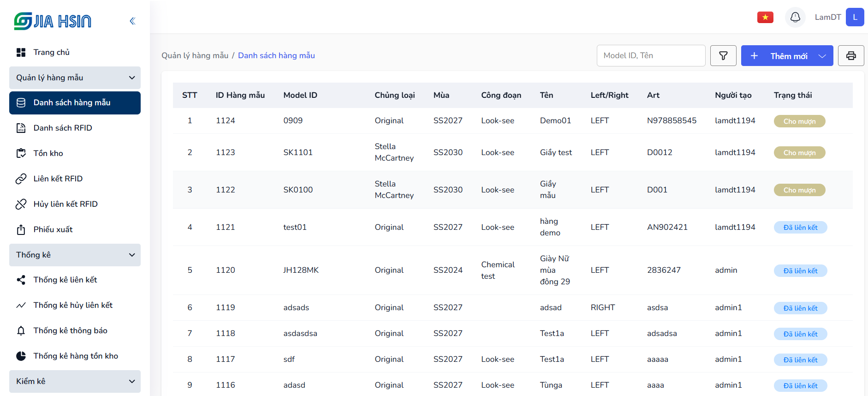Click the user avatar letter L
Screen dimensions: 868x396
(855, 17)
